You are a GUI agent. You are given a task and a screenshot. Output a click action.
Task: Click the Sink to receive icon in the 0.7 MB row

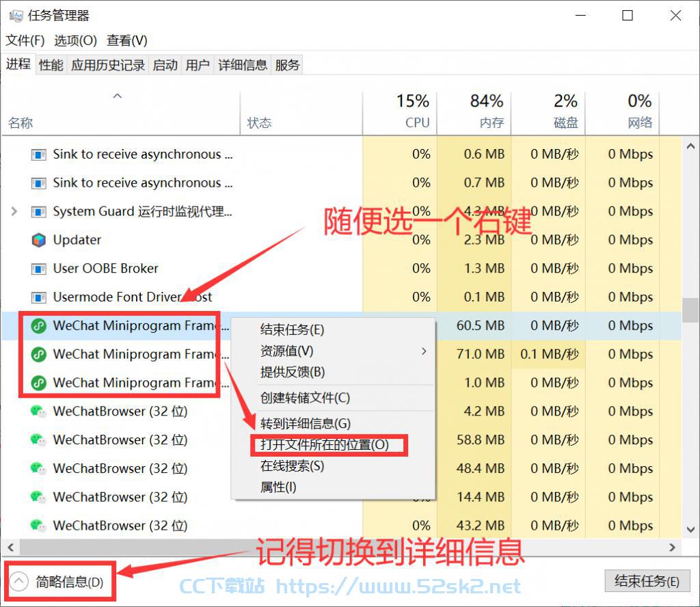tap(39, 183)
